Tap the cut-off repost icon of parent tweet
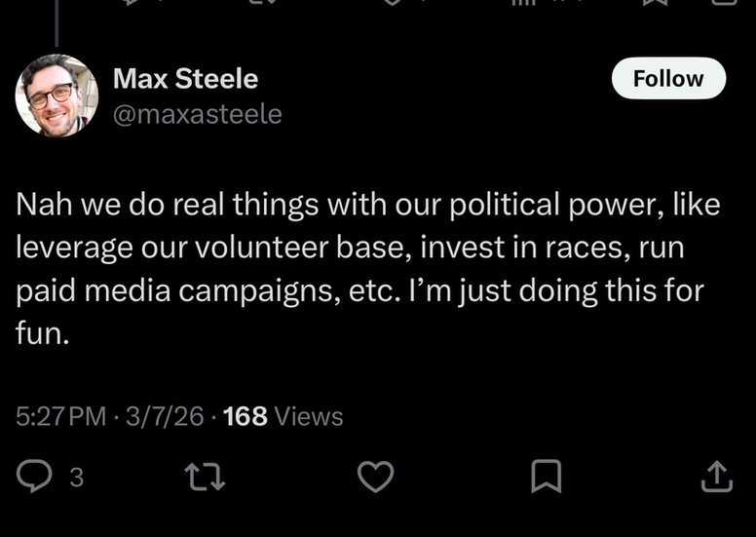The image size is (756, 537). click(263, 2)
